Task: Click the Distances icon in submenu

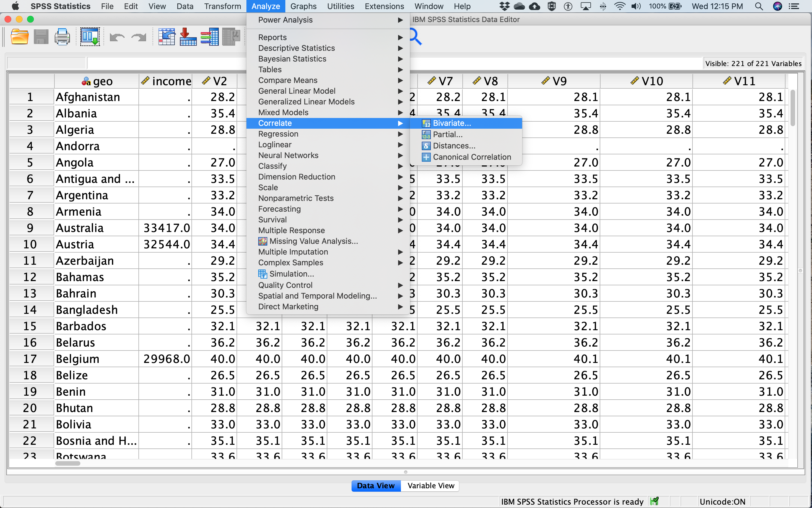Action: 426,146
